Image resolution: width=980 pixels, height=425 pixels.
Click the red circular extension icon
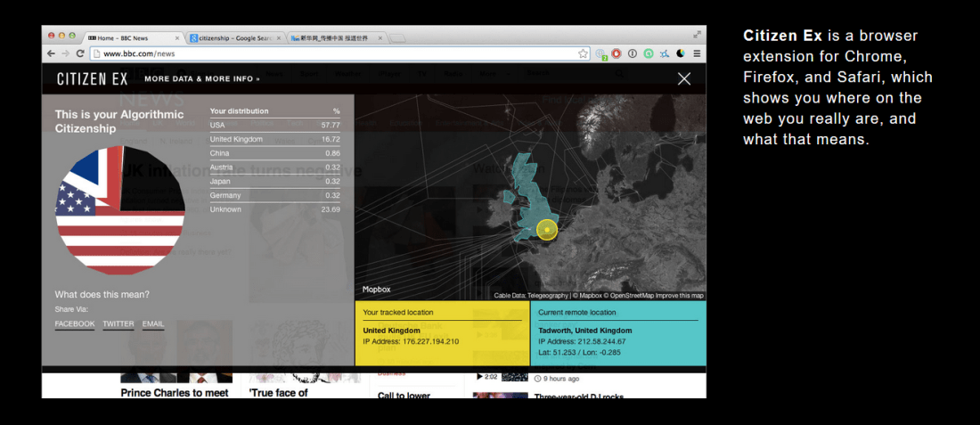point(617,53)
